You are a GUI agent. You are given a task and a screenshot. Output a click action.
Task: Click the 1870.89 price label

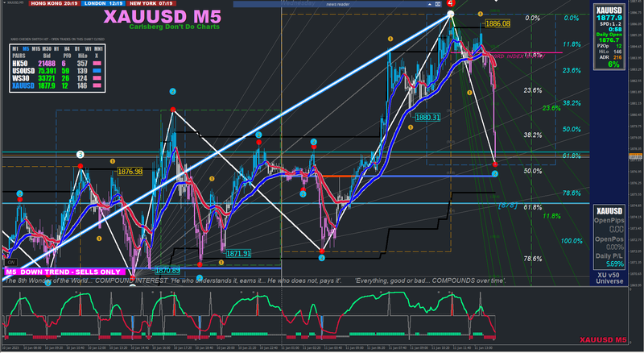tap(167, 270)
